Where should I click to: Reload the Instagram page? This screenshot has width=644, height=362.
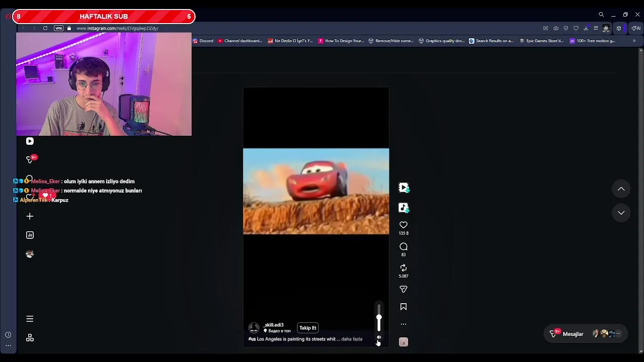(x=45, y=28)
